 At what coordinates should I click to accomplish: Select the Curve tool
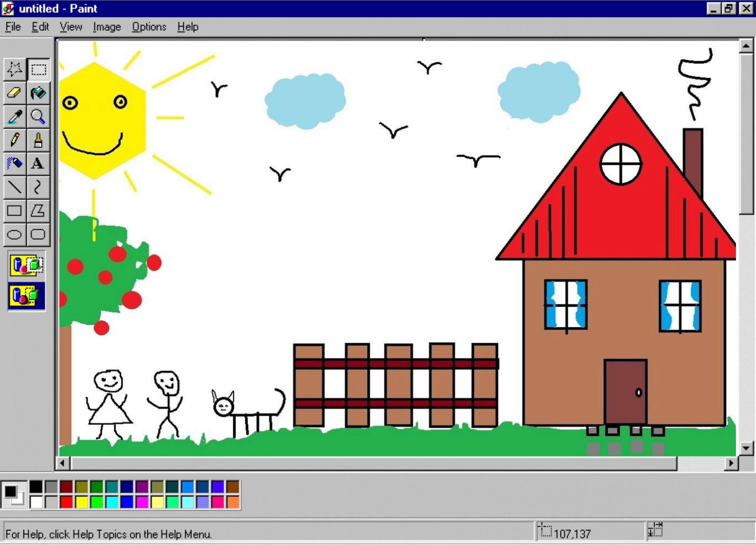pyautogui.click(x=38, y=187)
